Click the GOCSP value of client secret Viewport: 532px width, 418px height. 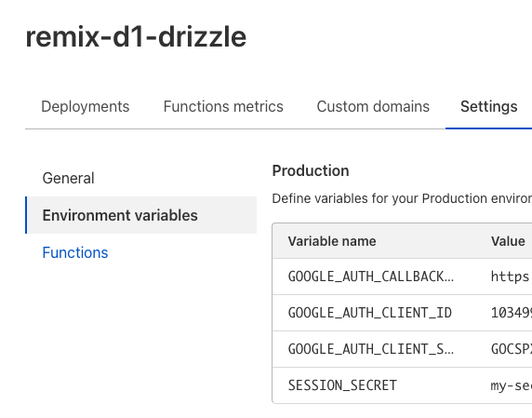[x=511, y=349]
